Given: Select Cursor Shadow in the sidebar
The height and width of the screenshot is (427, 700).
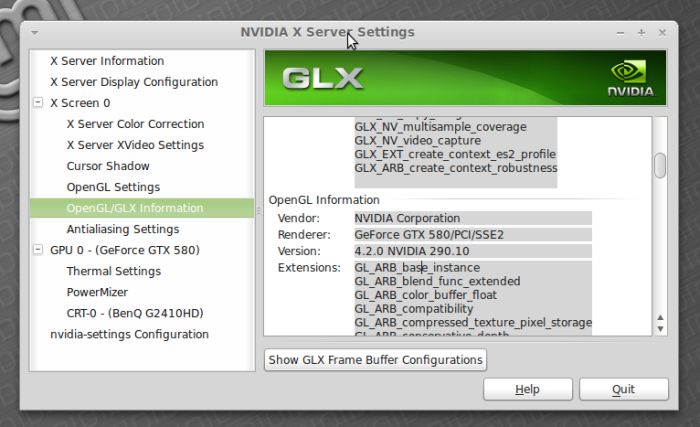Looking at the screenshot, I should click(108, 166).
